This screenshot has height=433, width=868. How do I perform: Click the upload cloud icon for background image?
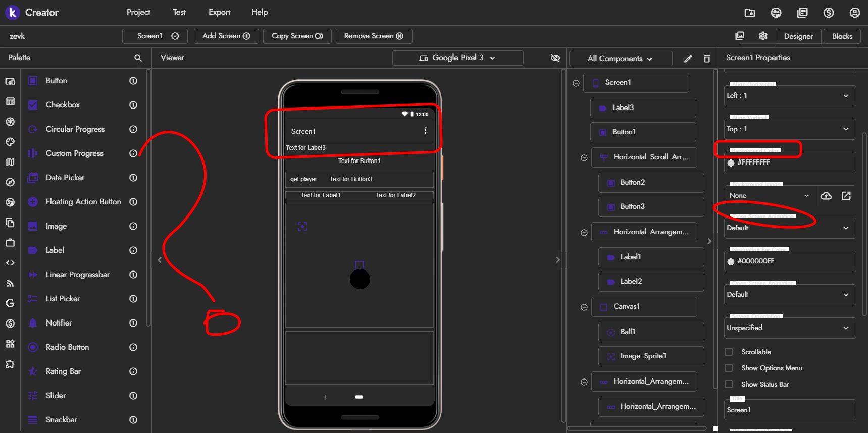[826, 196]
